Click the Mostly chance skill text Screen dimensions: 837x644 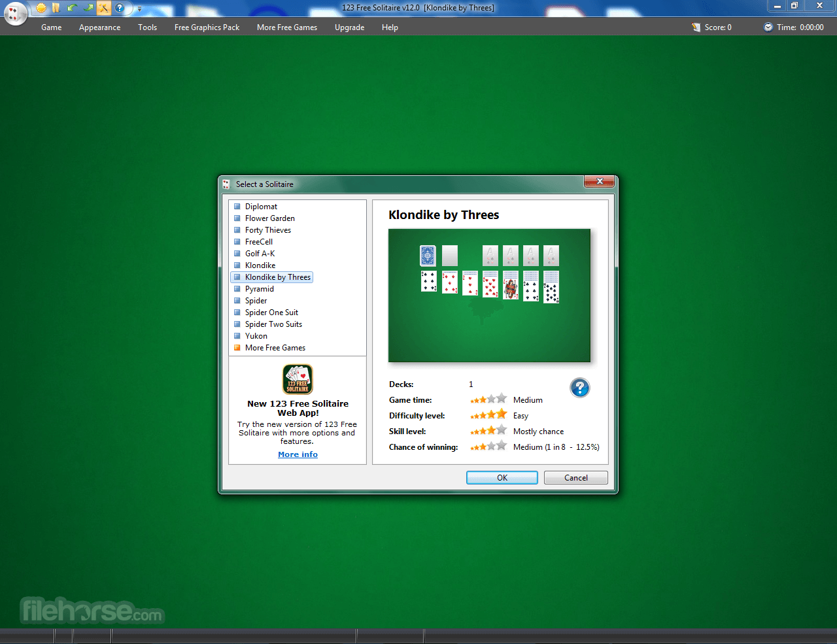538,432
